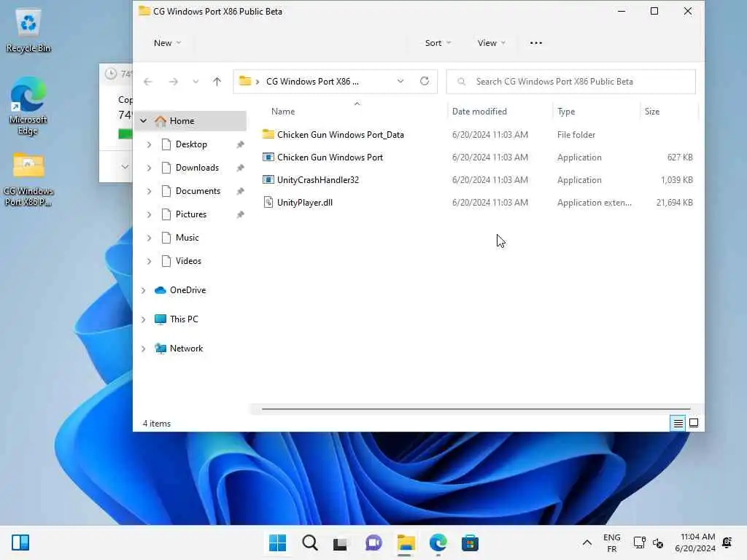This screenshot has height=560, width=747.
Task: Click the search box for this folder
Action: (x=570, y=82)
